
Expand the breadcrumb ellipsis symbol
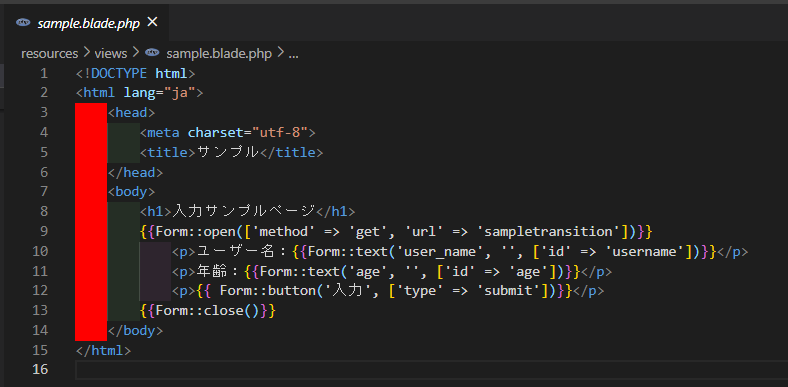click(293, 54)
